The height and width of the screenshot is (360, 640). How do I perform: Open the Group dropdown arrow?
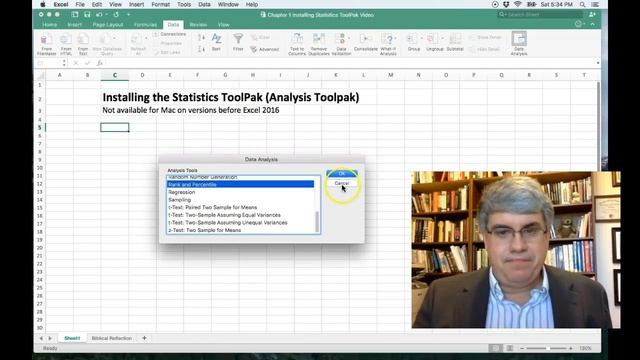point(422,38)
